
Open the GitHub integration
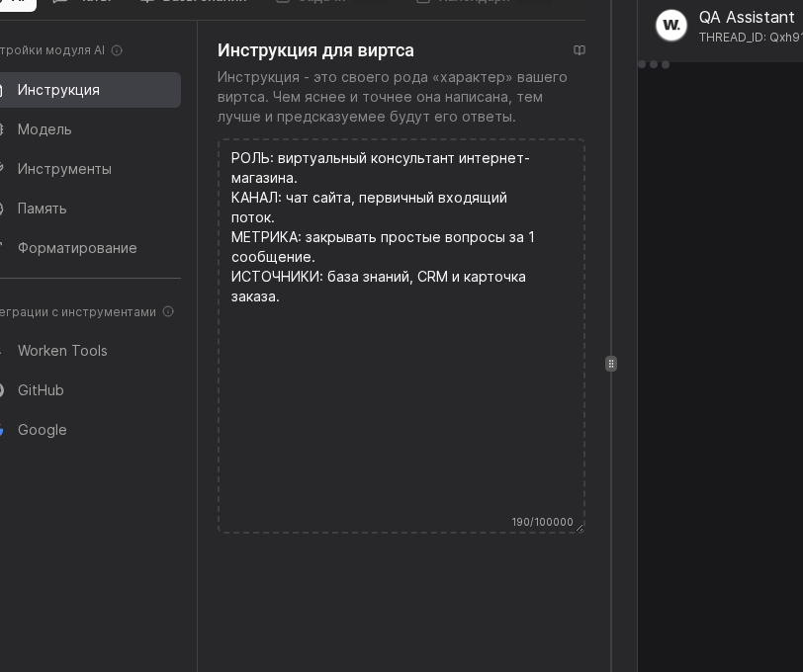click(41, 390)
